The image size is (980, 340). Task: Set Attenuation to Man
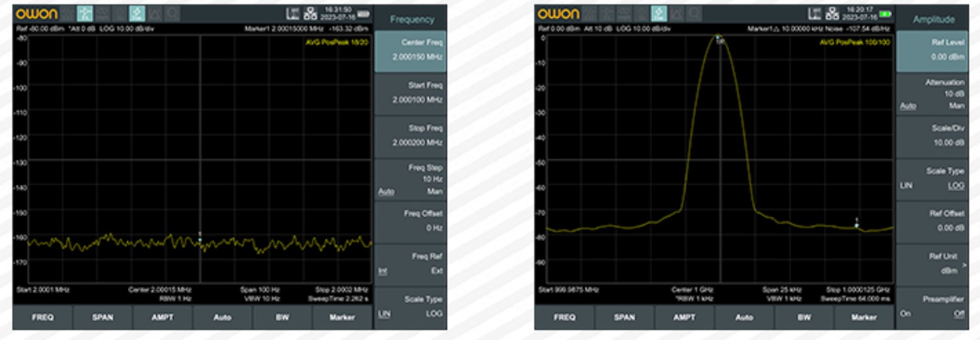pos(957,106)
